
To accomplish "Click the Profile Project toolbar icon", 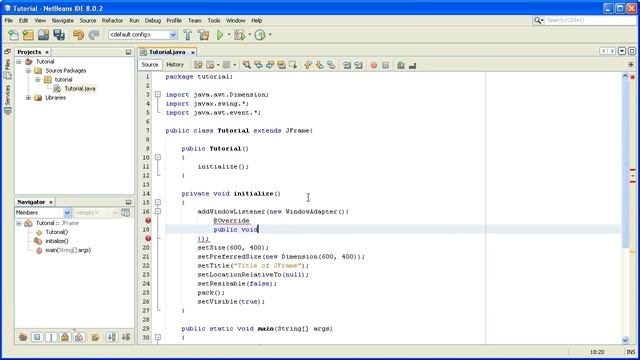I will [x=260, y=35].
